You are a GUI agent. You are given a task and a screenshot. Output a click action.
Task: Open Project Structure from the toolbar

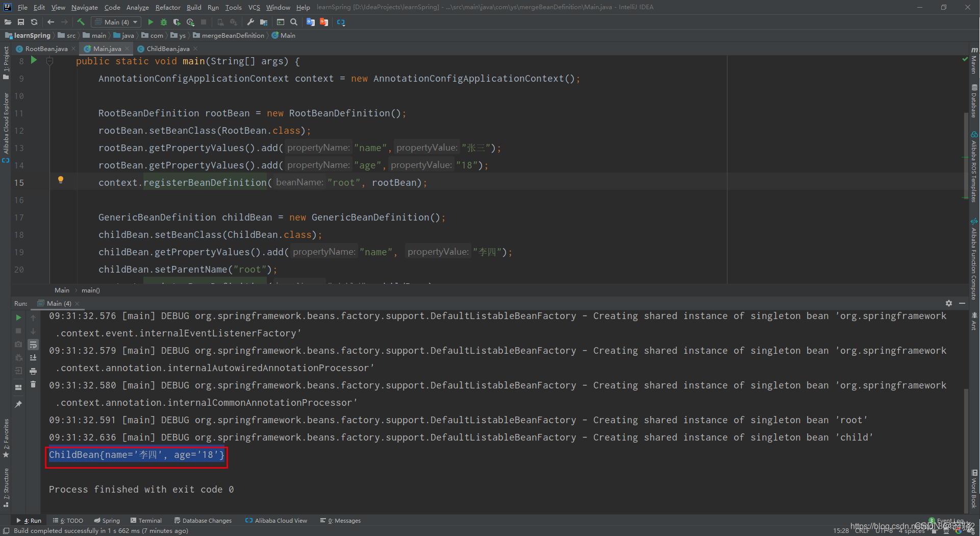click(x=264, y=22)
